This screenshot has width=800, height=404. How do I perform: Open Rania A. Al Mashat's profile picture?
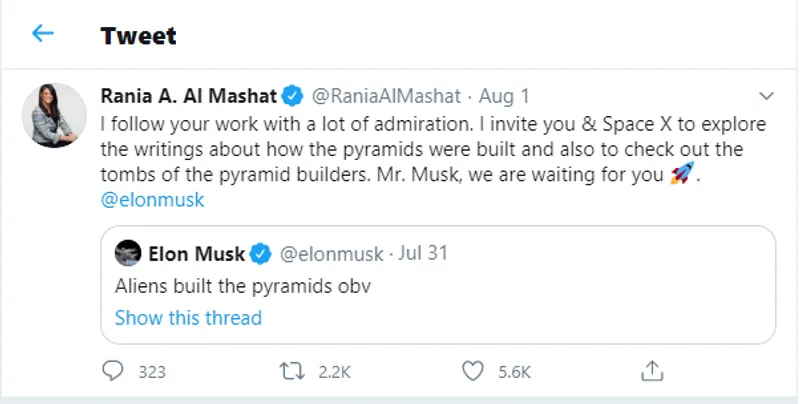[x=54, y=115]
